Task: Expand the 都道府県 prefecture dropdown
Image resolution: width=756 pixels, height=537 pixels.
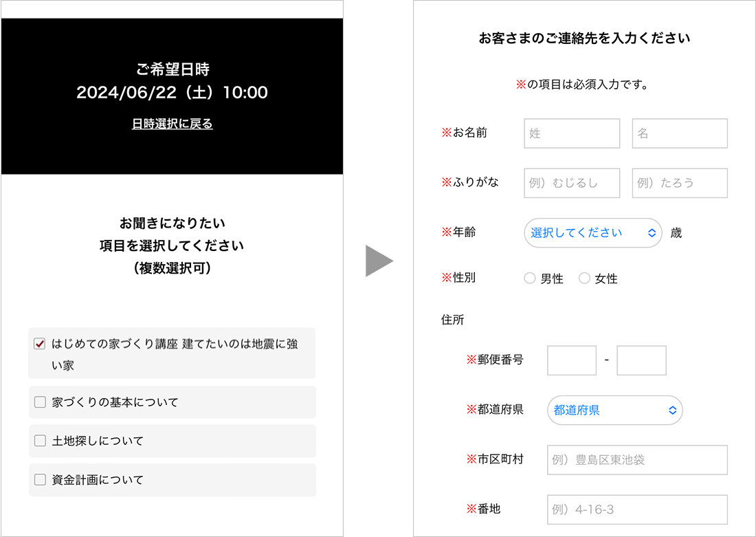Action: tap(614, 410)
